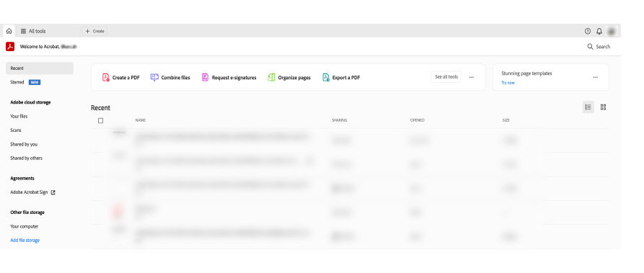Open Shared by others
The height and width of the screenshot is (273, 644).
point(26,158)
